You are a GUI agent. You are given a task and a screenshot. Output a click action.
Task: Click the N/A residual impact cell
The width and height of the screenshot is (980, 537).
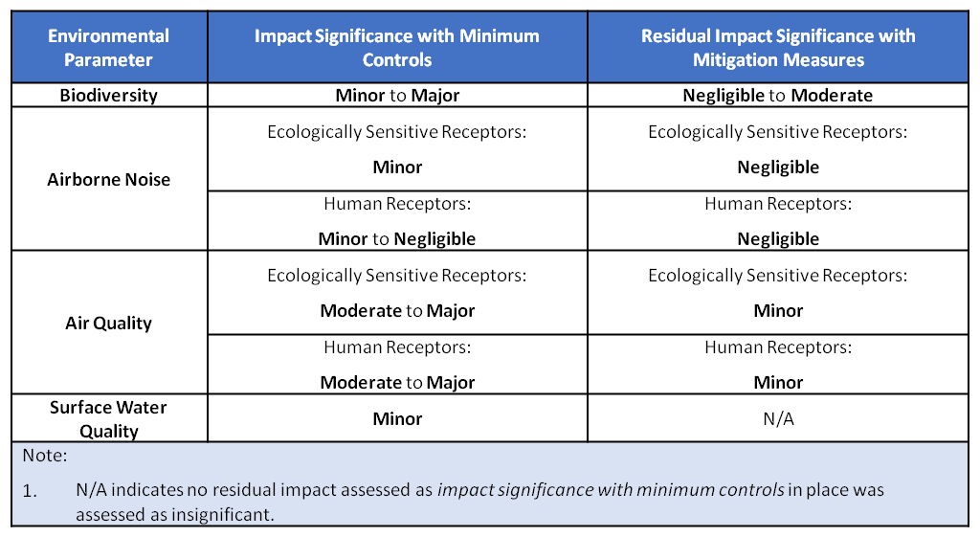click(x=778, y=419)
